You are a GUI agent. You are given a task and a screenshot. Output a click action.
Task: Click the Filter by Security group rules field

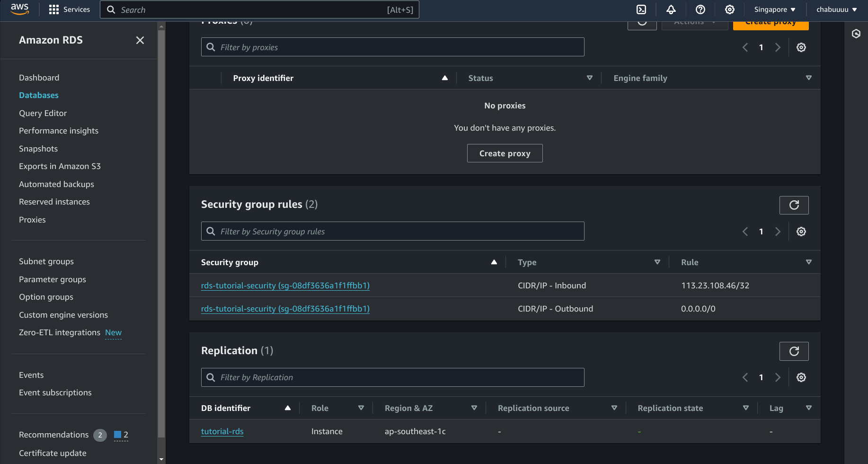coord(392,232)
